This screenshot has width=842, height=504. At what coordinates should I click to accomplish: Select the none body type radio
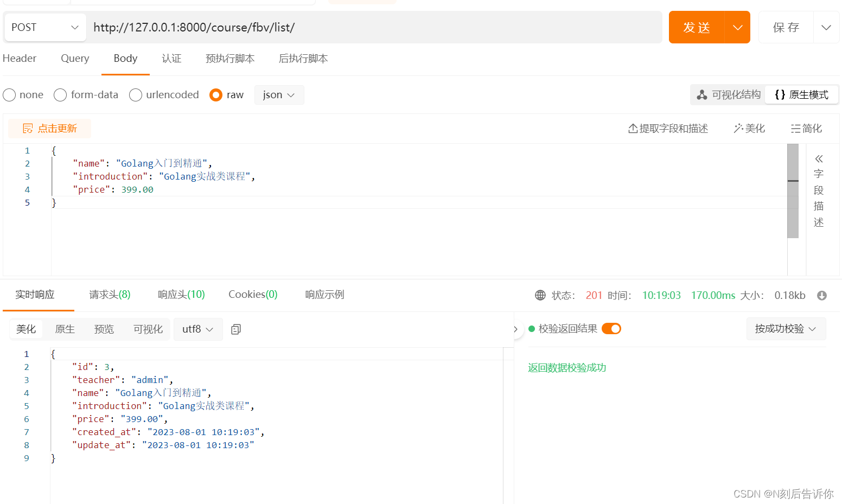(9, 95)
